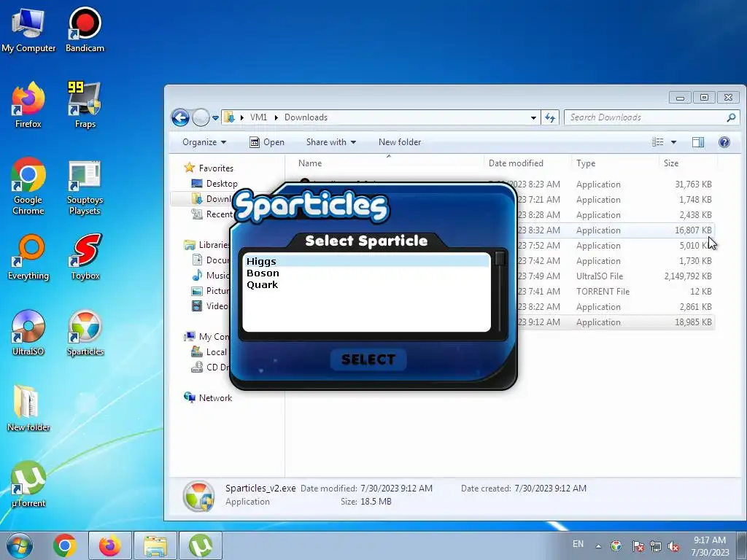This screenshot has height=560, width=747.
Task: Click the Downloads breadcrumb in address bar
Action: (306, 117)
